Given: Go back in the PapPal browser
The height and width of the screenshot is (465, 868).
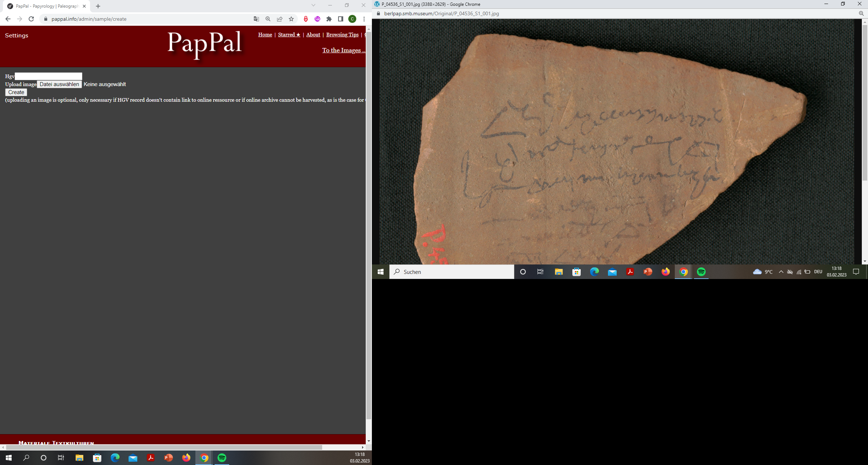Looking at the screenshot, I should tap(8, 19).
